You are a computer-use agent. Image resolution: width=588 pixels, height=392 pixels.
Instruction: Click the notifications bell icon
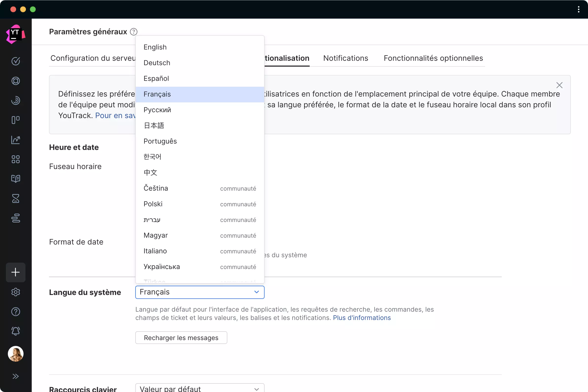point(15,331)
